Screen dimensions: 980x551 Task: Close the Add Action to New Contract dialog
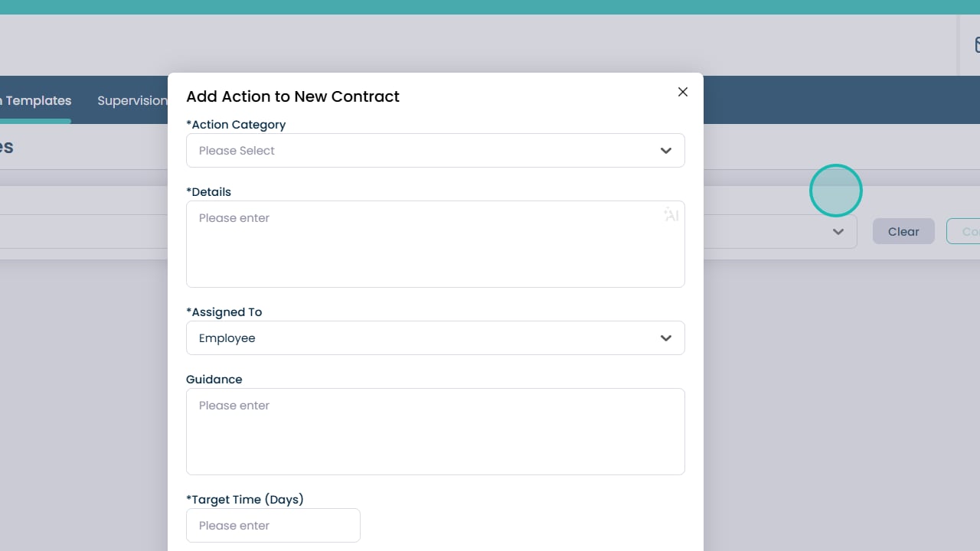[683, 92]
